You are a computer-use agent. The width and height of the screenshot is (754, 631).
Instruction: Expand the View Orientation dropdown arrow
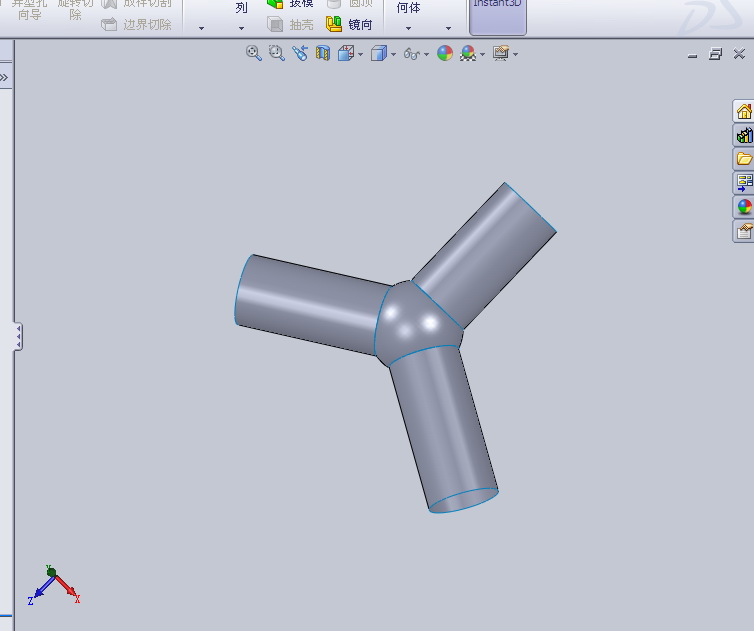pyautogui.click(x=361, y=55)
